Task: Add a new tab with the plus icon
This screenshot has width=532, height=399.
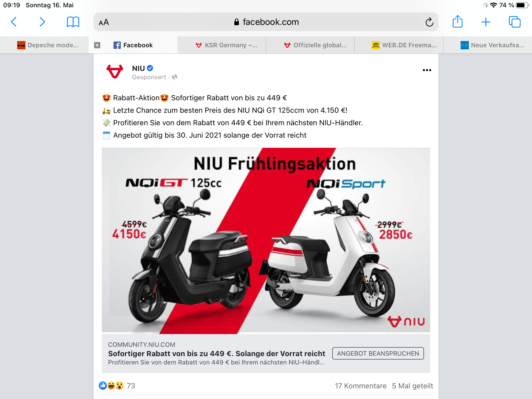Action: point(486,22)
